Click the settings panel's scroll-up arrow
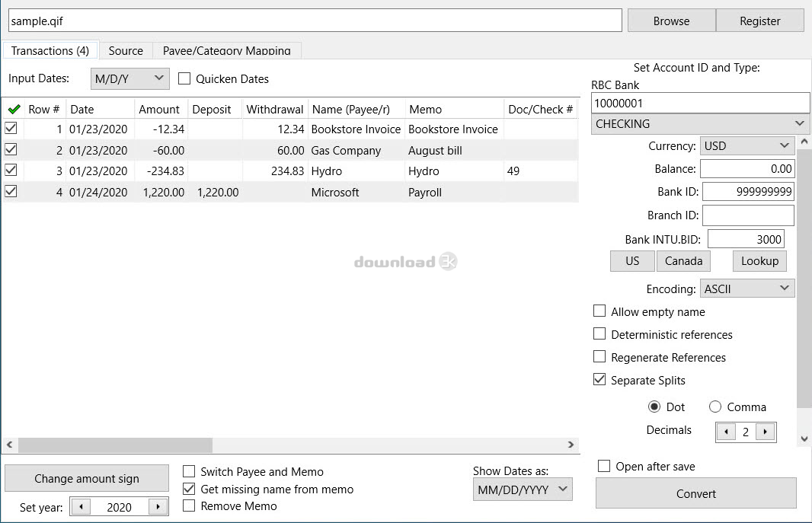The image size is (812, 523). [x=804, y=141]
